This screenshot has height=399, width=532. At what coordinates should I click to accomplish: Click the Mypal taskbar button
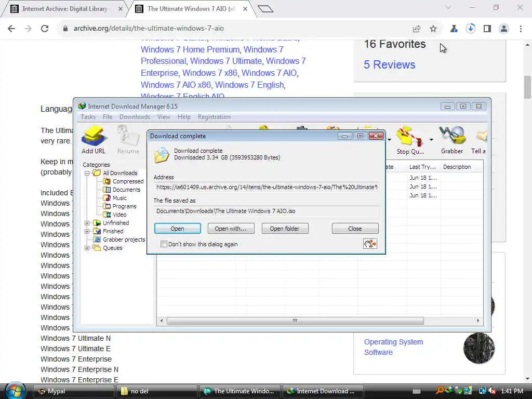pyautogui.click(x=73, y=391)
